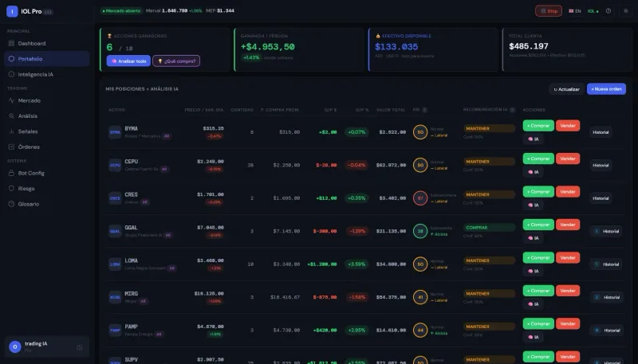Click the power icon beside trading IA
The image size is (638, 364).
tap(79, 347)
